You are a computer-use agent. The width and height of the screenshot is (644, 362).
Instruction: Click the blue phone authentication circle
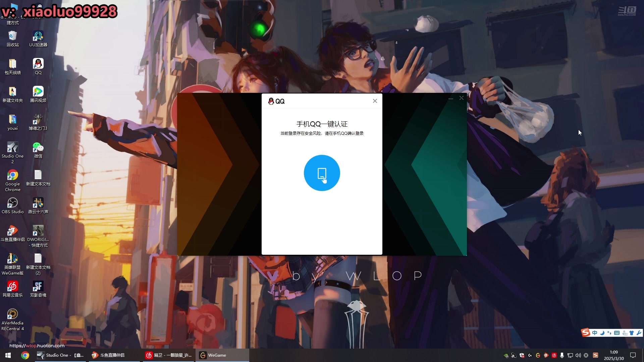click(322, 173)
